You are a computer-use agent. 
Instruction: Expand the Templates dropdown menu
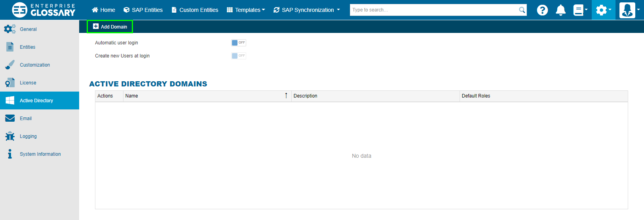246,10
